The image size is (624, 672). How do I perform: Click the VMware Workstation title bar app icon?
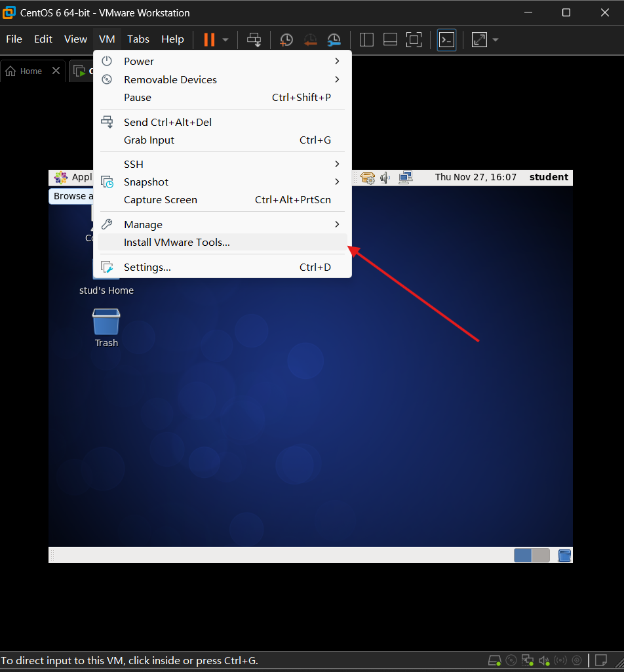point(9,13)
